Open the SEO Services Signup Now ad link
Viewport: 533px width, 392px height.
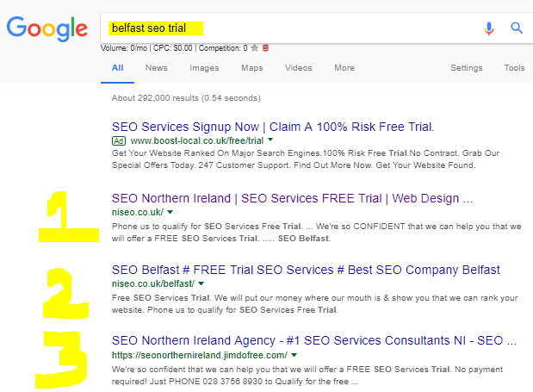(x=273, y=127)
